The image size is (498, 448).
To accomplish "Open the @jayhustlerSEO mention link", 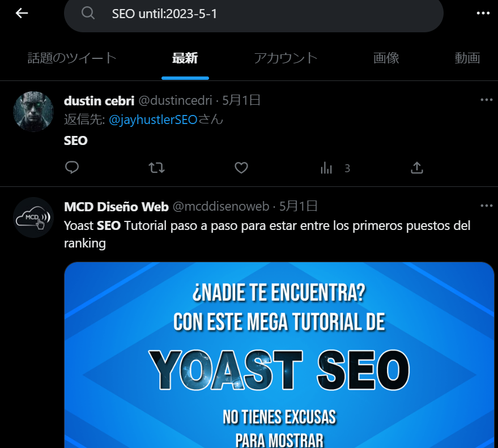I will click(x=153, y=120).
